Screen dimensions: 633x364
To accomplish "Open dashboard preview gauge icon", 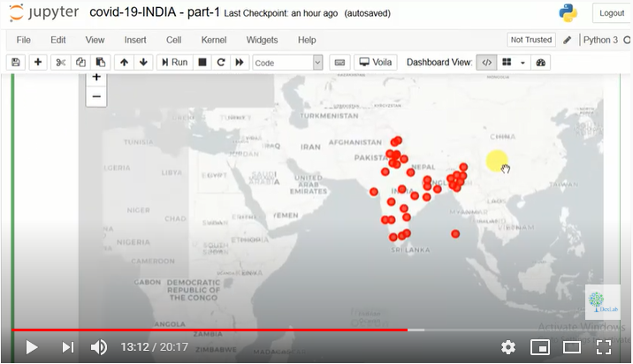I will click(x=540, y=63).
